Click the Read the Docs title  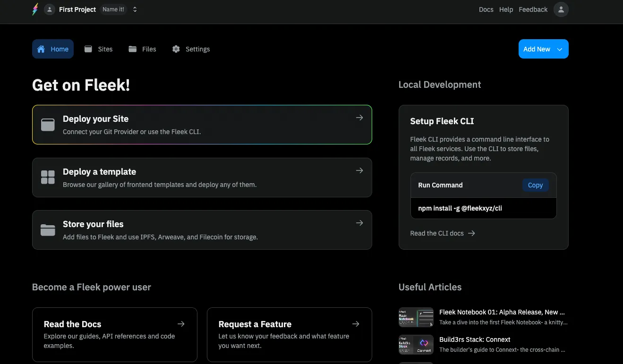[x=72, y=324]
